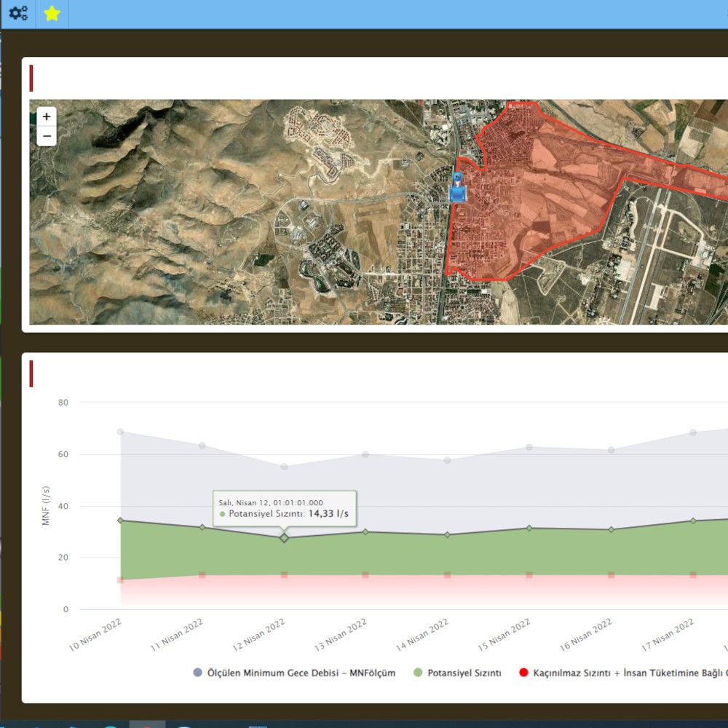The width and height of the screenshot is (728, 728).
Task: Click tooltip value '14,33 l/s'
Action: 328,513
